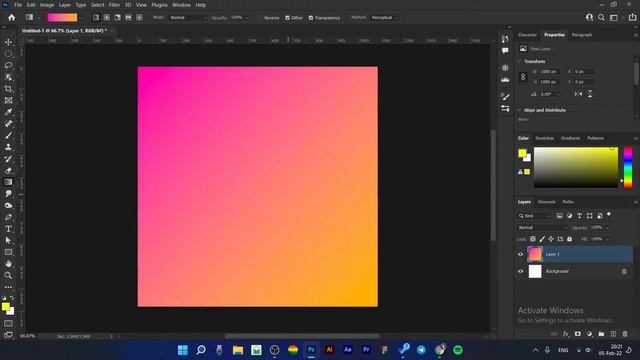
Task: Select the Eyedropper tool
Action: pos(8,112)
